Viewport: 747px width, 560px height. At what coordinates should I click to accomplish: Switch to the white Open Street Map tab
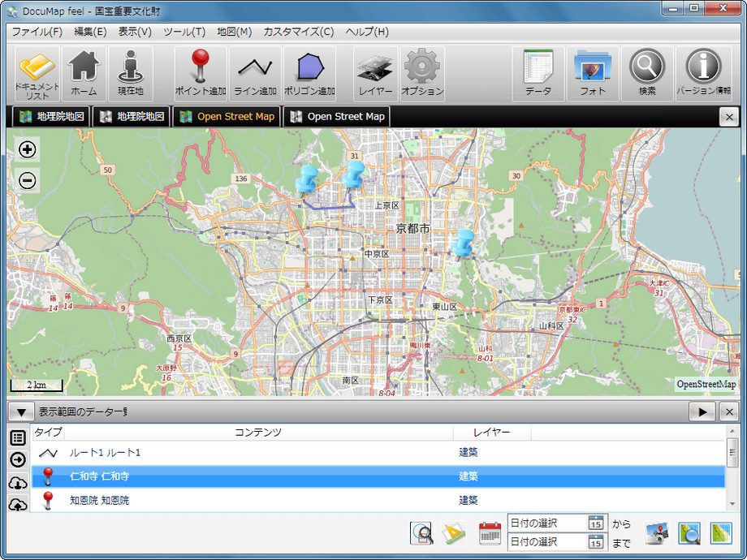[337, 117]
